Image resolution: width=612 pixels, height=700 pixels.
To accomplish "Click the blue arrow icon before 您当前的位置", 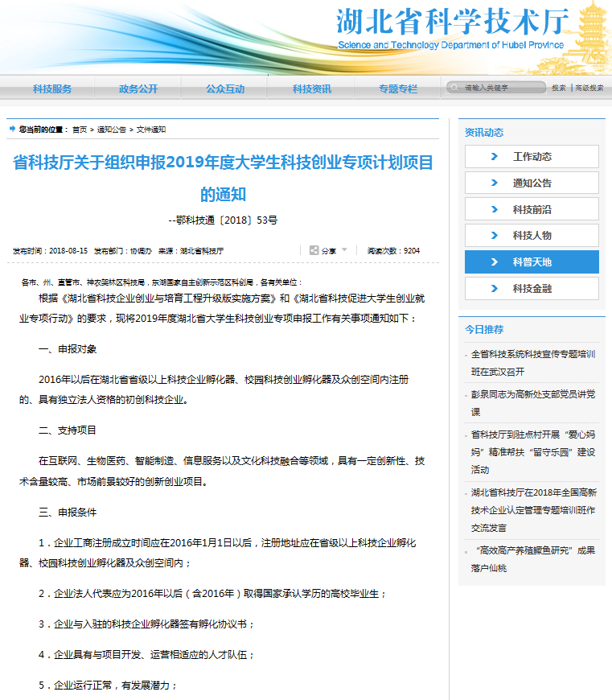I will pyautogui.click(x=13, y=129).
